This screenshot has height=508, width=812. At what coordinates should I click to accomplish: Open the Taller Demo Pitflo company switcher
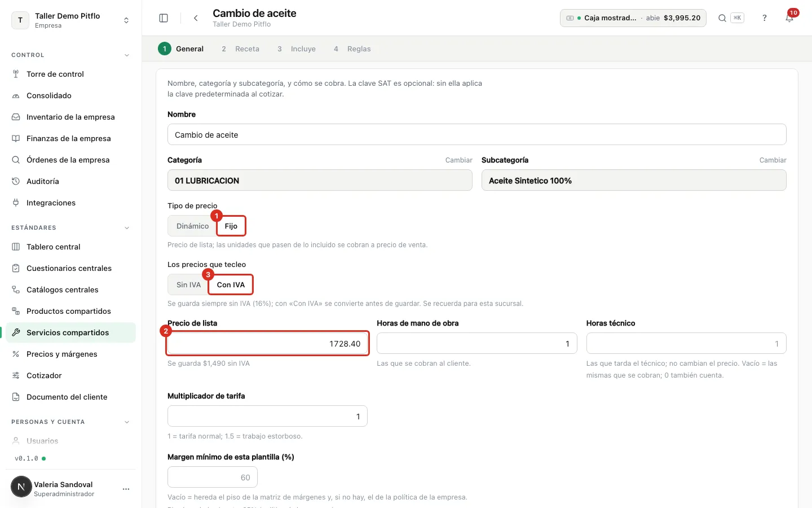(x=70, y=20)
